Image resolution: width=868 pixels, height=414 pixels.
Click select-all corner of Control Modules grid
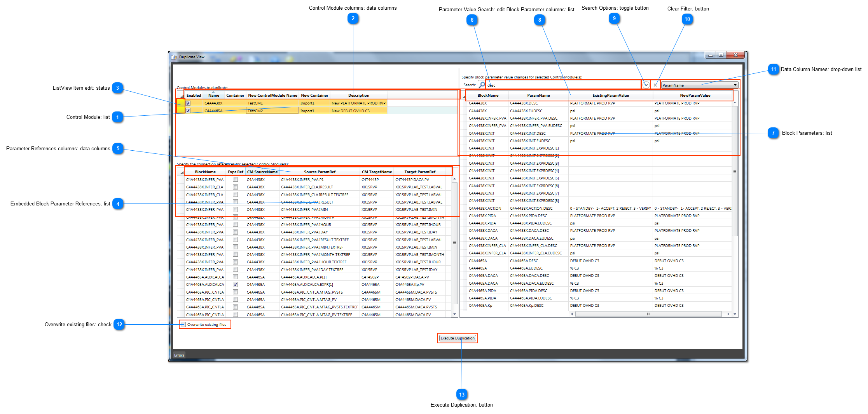[x=181, y=96]
